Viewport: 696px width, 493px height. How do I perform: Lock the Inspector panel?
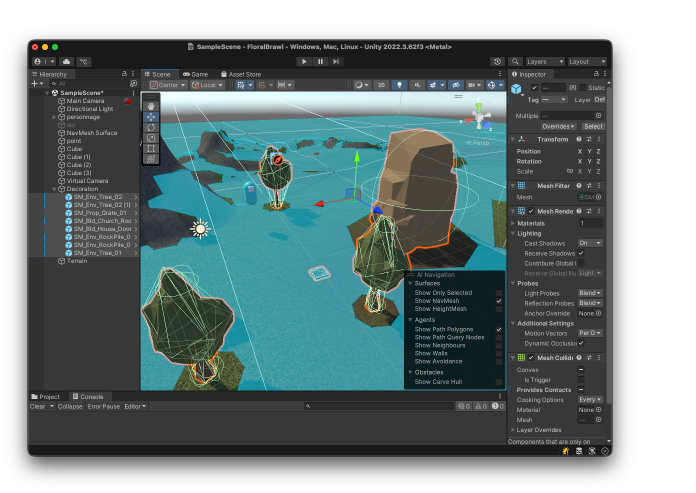click(x=596, y=74)
